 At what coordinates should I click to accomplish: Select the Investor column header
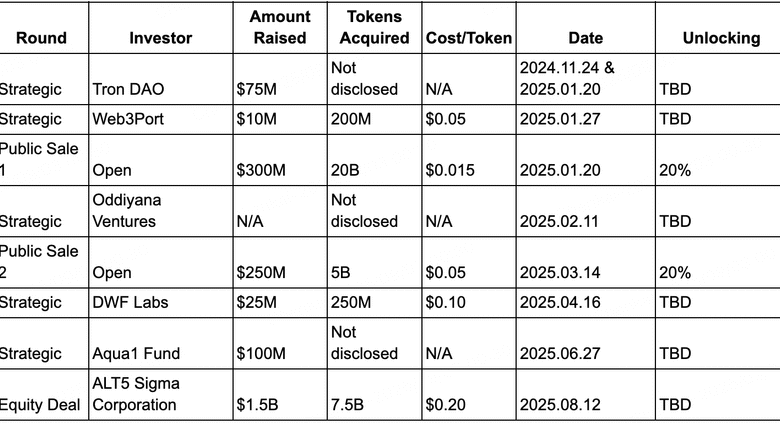[160, 38]
